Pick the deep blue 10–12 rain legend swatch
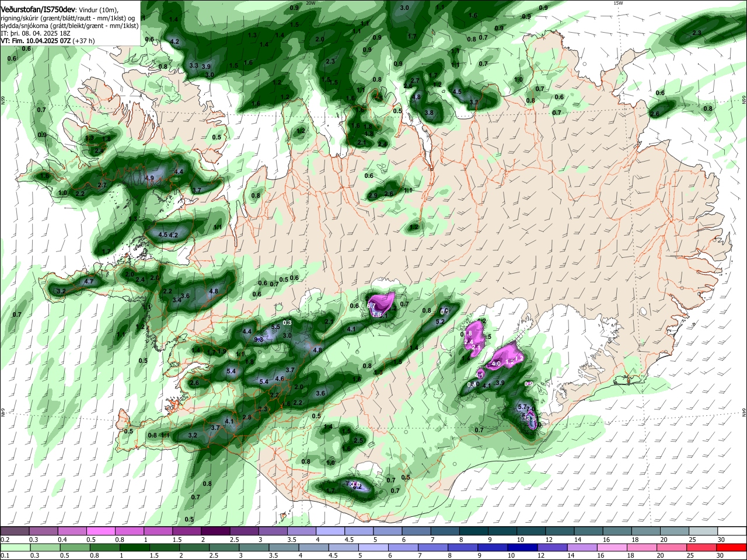This screenshot has width=747, height=560. click(523, 547)
